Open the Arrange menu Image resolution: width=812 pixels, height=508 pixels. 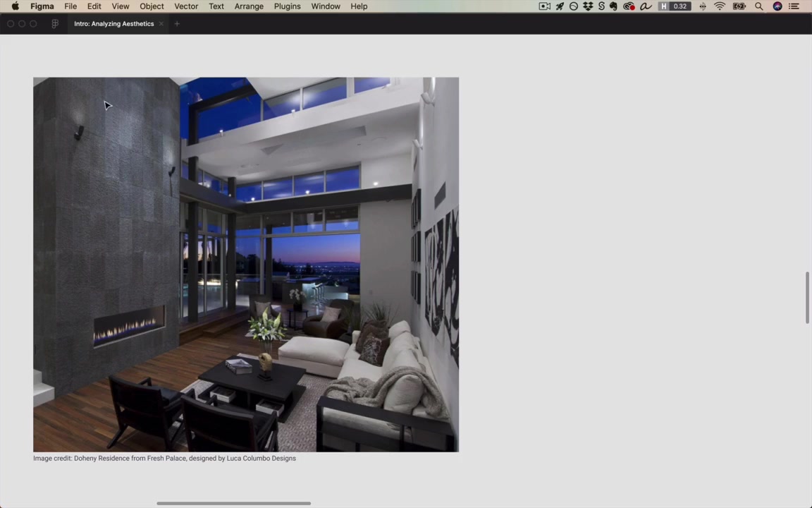point(249,6)
